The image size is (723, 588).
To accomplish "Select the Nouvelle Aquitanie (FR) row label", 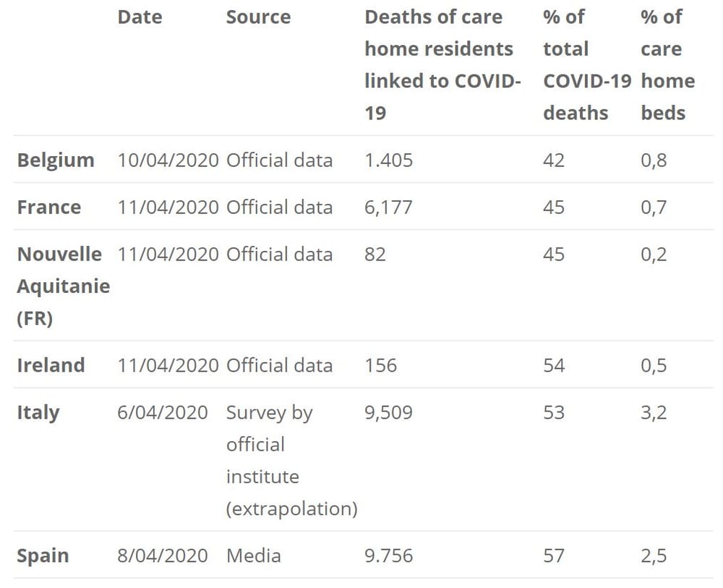I will tap(63, 286).
